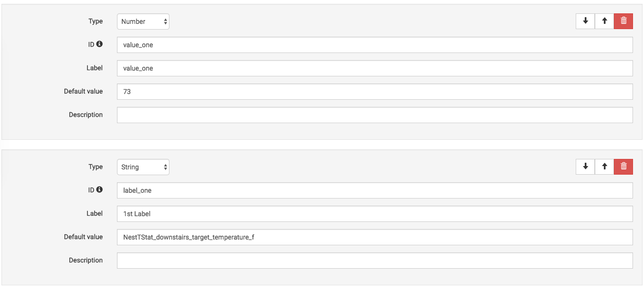Show ID info tooltip for label_one
Screen dimensions: 644x293
click(99, 189)
